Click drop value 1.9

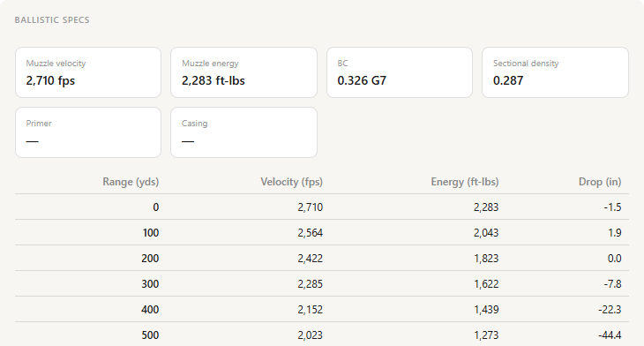[614, 233]
